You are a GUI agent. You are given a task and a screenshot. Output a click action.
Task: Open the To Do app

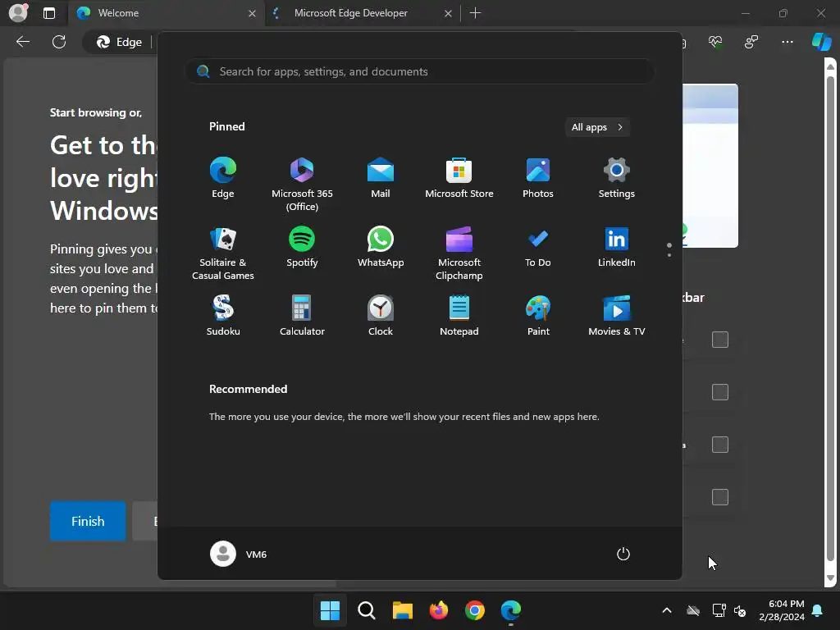pos(538,248)
